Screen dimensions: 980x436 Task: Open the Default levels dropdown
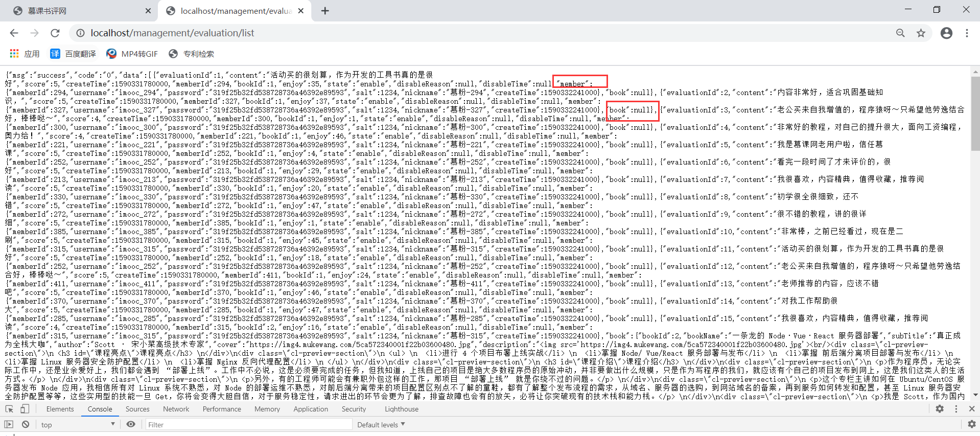pos(381,424)
